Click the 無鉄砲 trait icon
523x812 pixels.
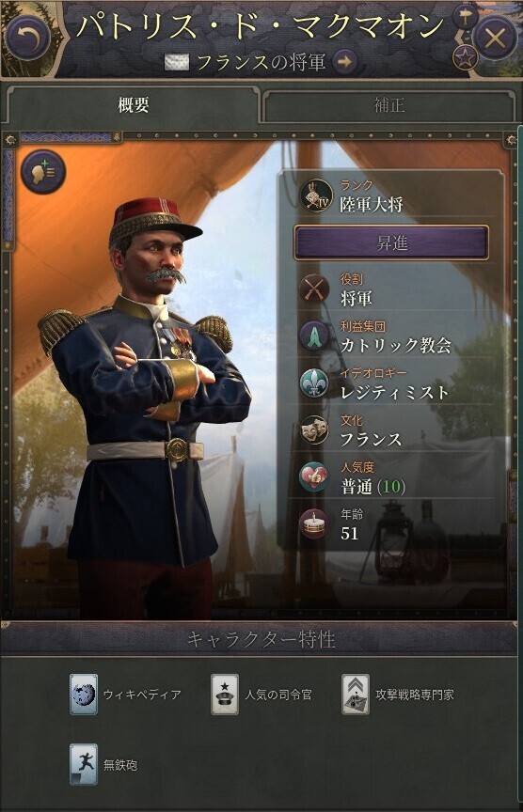(x=84, y=764)
